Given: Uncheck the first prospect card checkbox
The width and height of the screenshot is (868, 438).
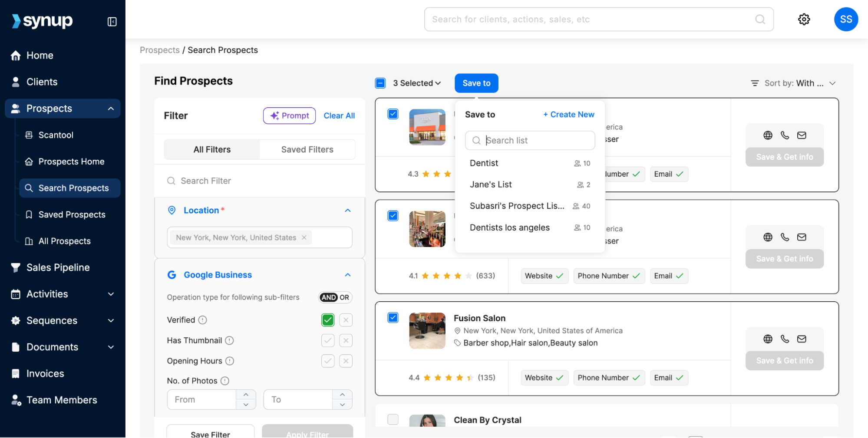Looking at the screenshot, I should (393, 114).
